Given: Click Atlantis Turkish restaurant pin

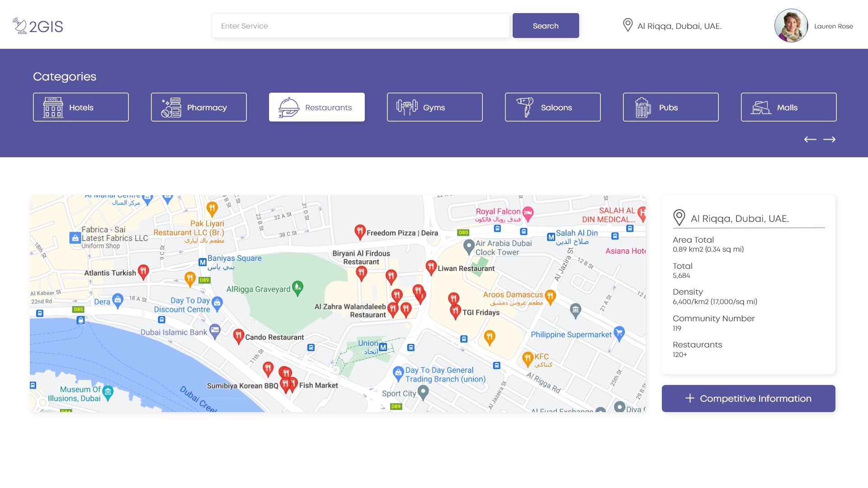Looking at the screenshot, I should coord(143,272).
